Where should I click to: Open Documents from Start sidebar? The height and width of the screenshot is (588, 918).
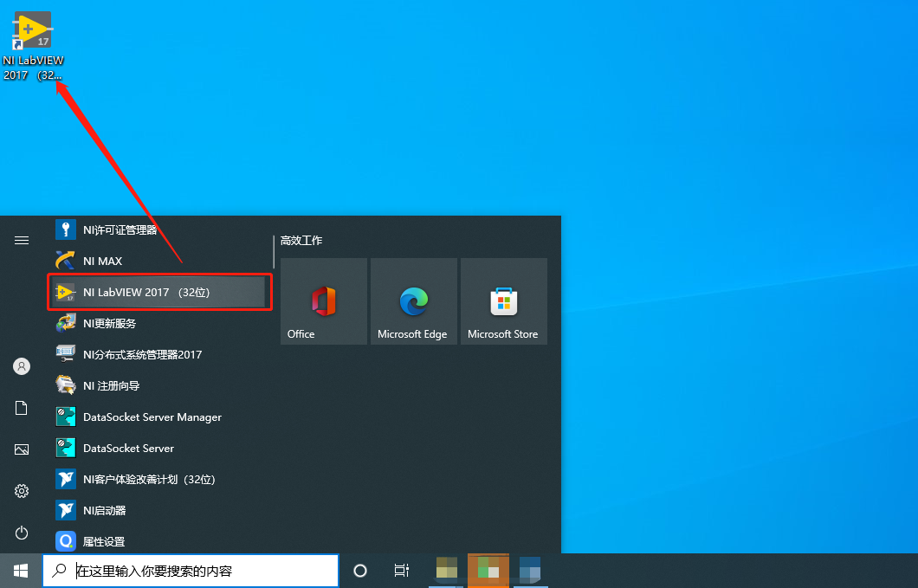pos(22,408)
